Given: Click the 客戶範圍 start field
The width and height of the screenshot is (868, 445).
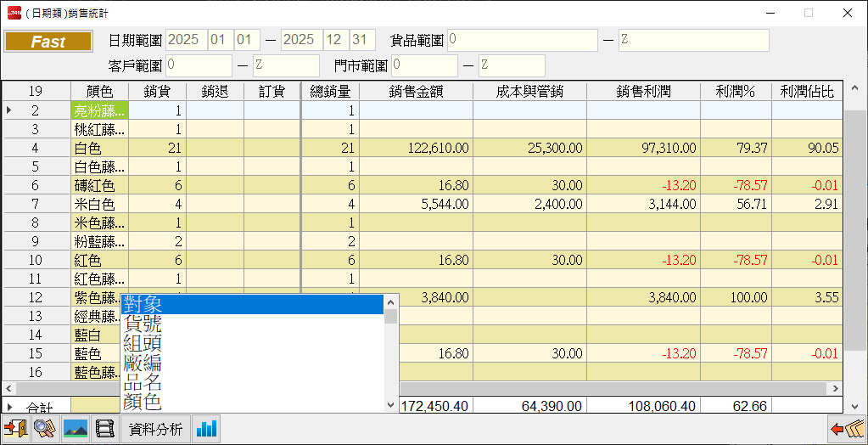Looking at the screenshot, I should [199, 65].
